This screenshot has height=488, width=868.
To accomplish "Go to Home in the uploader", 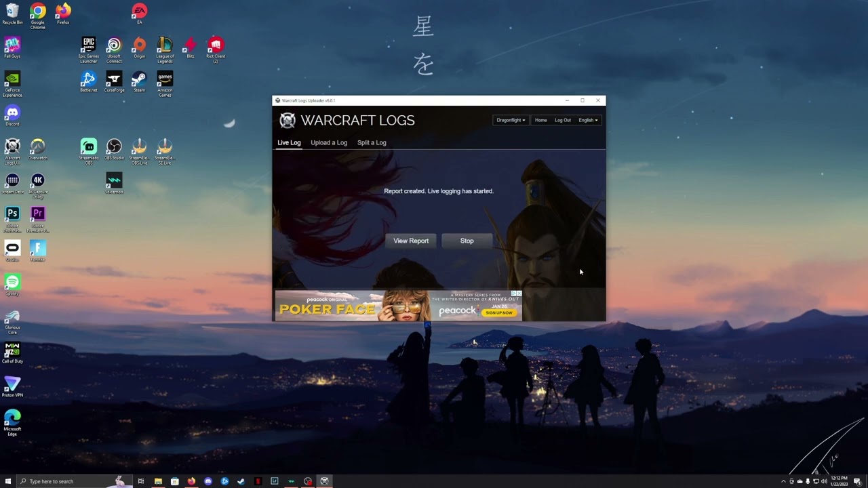I will pos(540,120).
